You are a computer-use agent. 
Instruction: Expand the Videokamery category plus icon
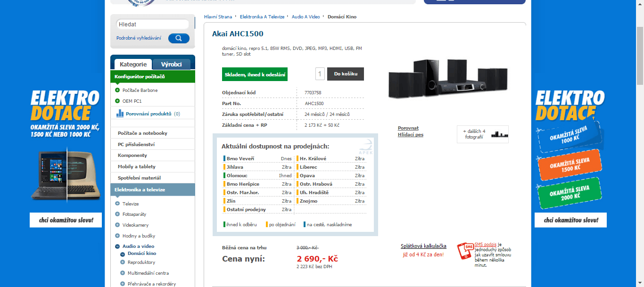pos(117,225)
